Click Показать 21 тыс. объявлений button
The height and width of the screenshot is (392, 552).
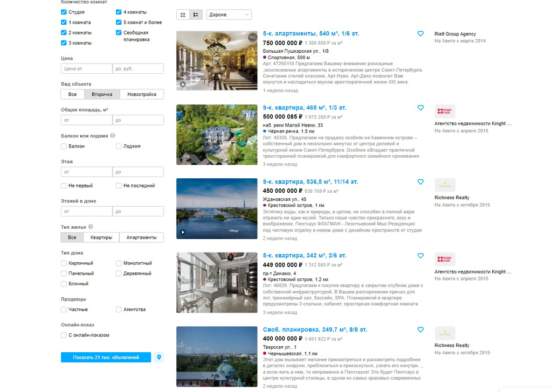coord(106,357)
